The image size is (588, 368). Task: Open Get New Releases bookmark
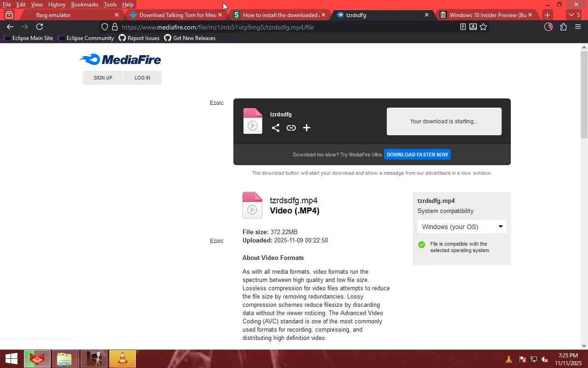click(190, 38)
